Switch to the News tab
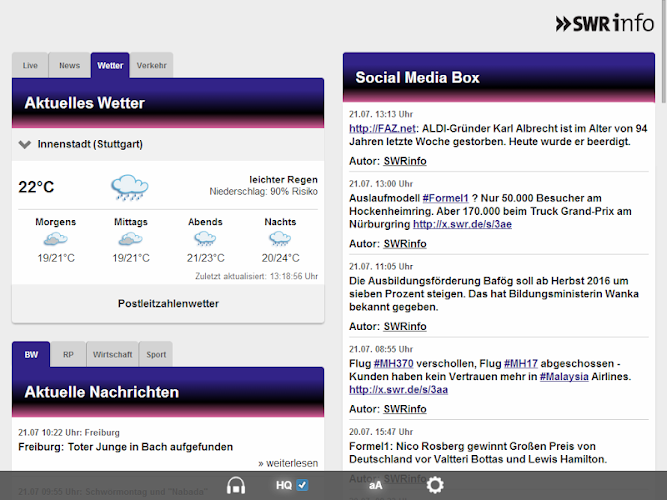 (x=69, y=66)
